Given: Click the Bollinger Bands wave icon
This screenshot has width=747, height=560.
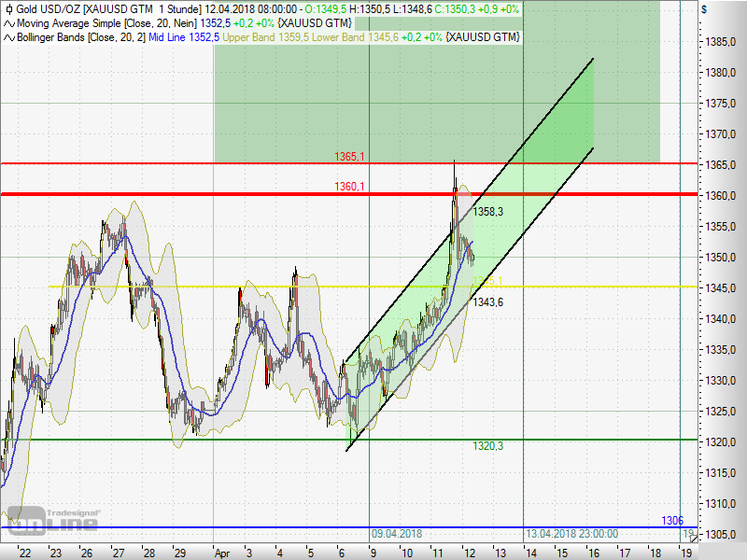Looking at the screenshot, I should pyautogui.click(x=8, y=37).
